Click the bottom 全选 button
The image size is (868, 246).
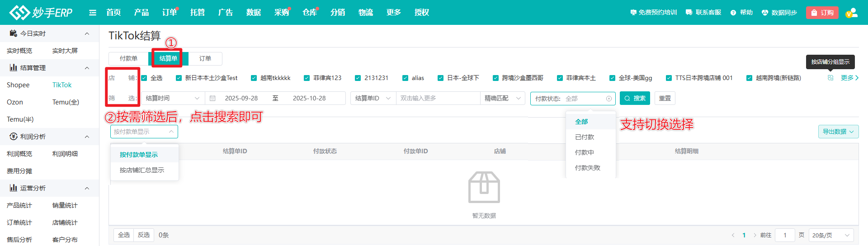coord(124,235)
